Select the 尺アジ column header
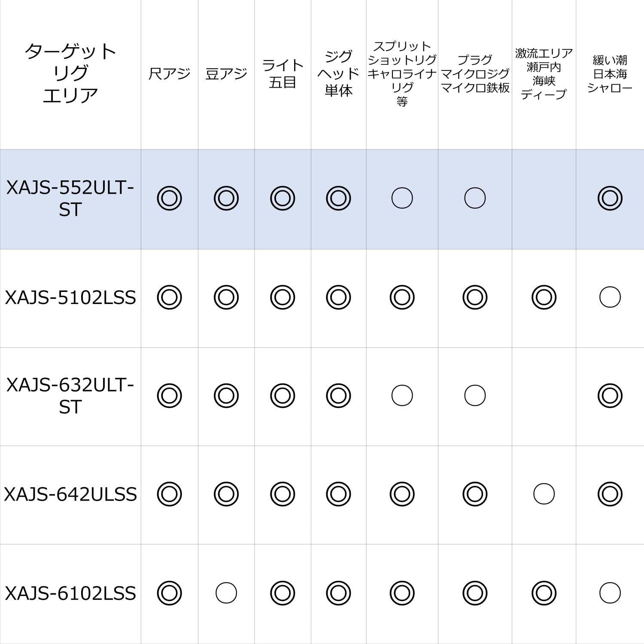 pyautogui.click(x=169, y=74)
